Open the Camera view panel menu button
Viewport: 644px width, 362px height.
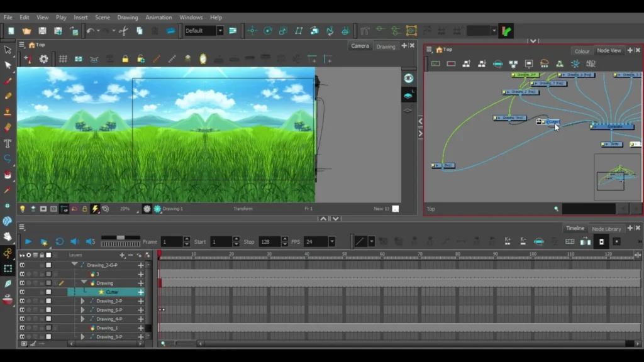(x=22, y=45)
